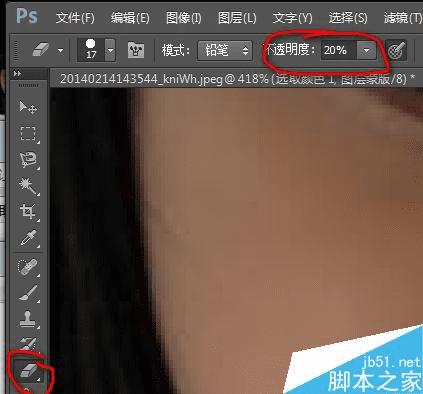Open brush preset picker size 17

[x=91, y=50]
